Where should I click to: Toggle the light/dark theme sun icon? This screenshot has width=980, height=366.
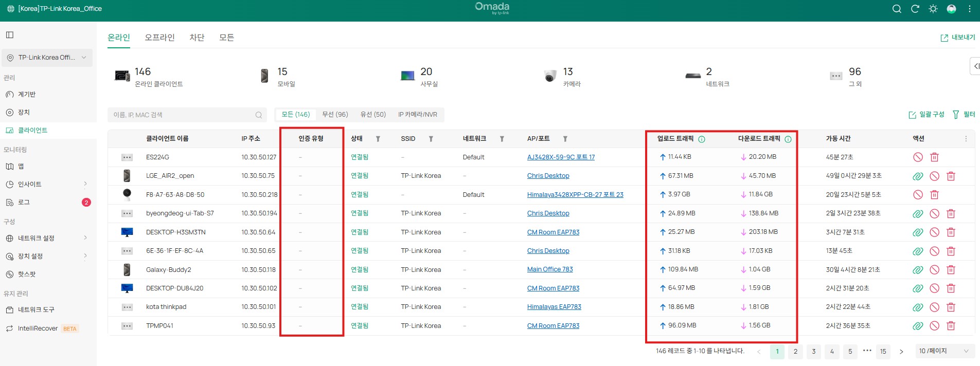(933, 9)
